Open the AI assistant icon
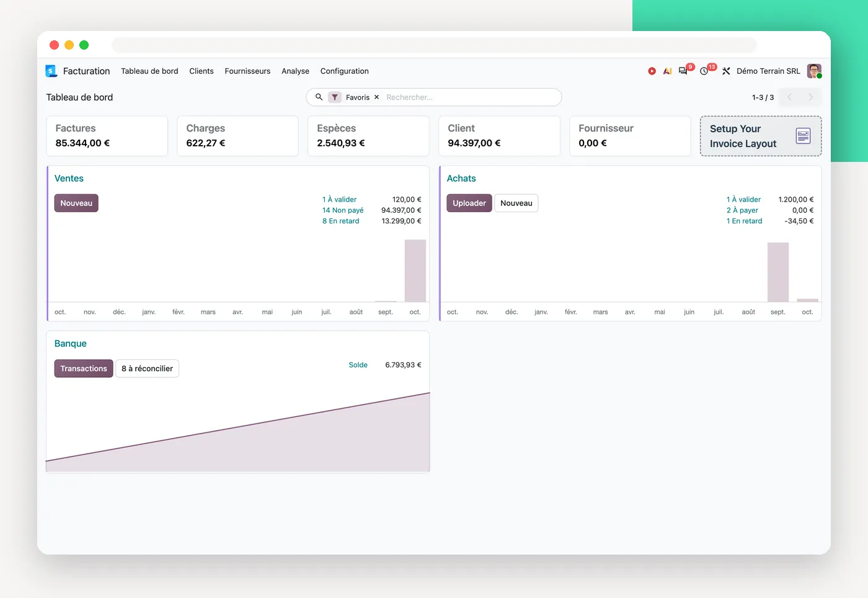Viewport: 868px width, 598px height. [667, 71]
